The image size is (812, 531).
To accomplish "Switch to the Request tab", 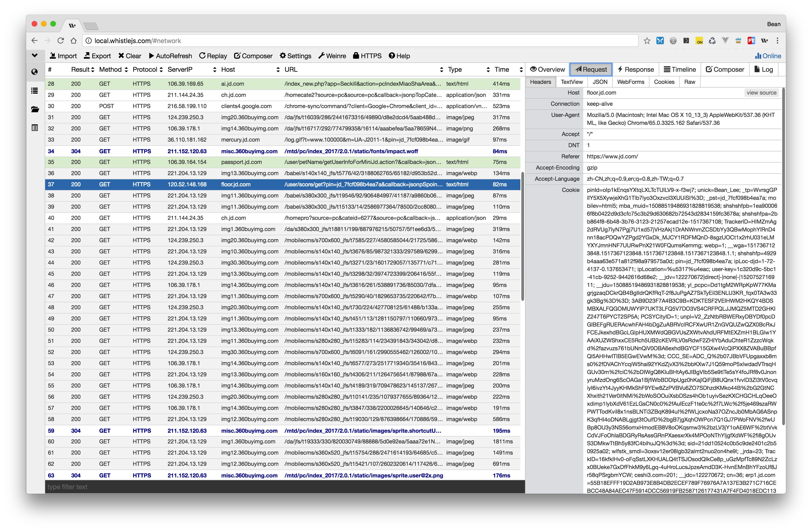I will (x=591, y=70).
